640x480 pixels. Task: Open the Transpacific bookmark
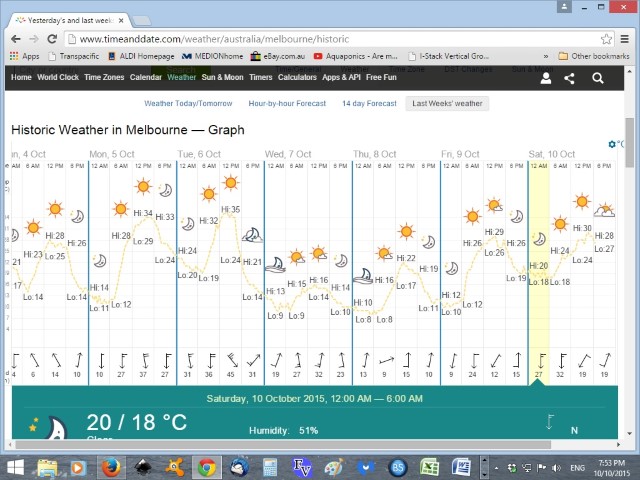(74, 56)
